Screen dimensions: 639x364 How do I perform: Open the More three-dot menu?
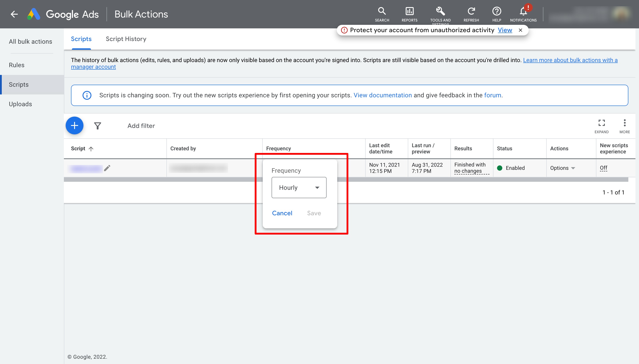[x=625, y=123]
